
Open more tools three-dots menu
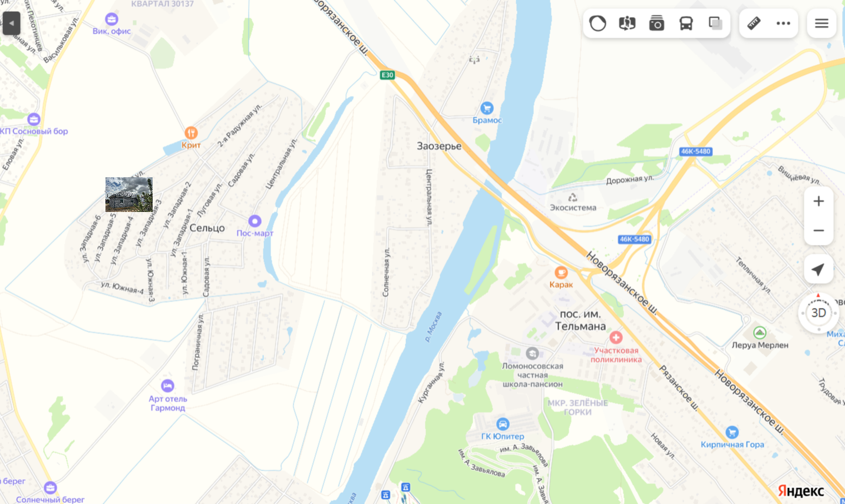pyautogui.click(x=783, y=24)
